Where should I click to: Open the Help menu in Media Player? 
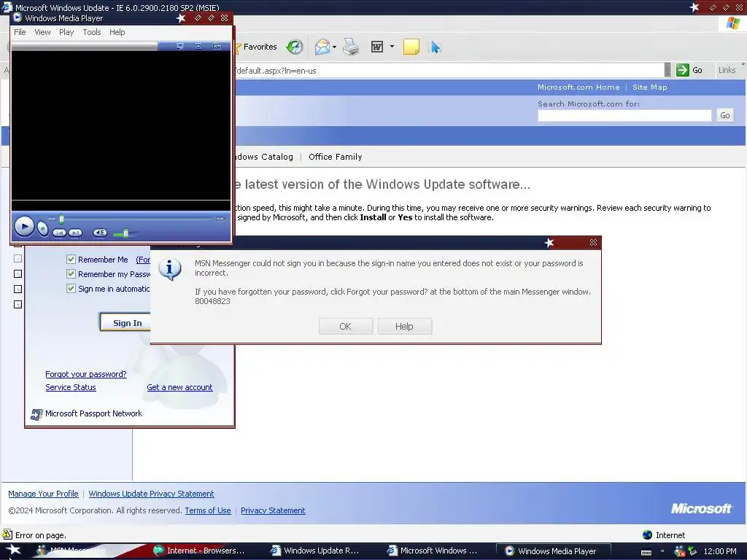click(x=117, y=32)
